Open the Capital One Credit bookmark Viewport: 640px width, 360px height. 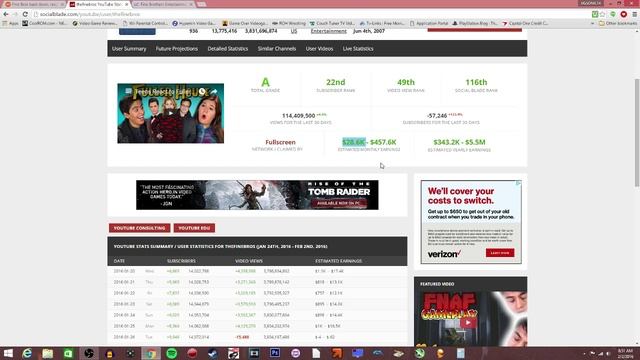tap(525, 23)
